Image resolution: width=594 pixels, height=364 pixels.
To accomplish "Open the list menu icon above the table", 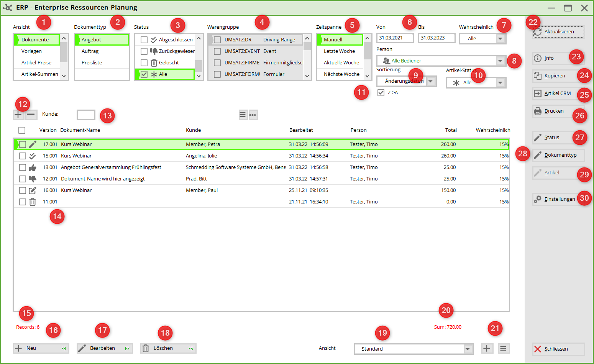I will [243, 115].
